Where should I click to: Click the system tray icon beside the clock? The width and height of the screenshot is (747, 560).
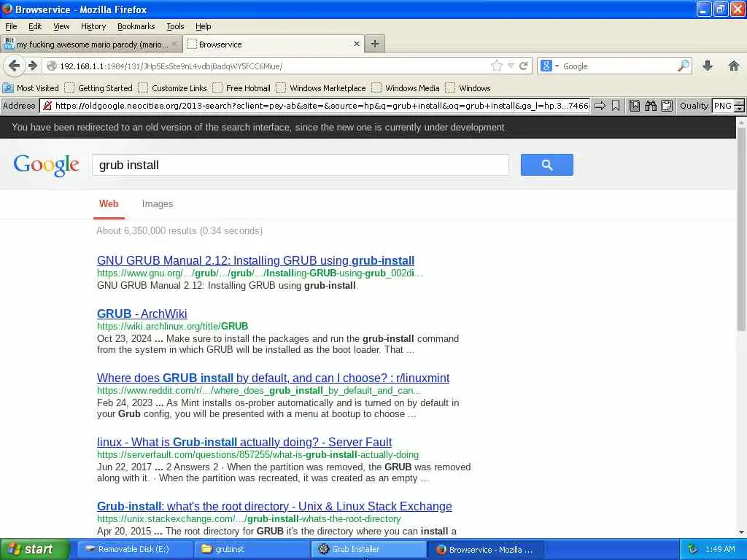click(693, 550)
